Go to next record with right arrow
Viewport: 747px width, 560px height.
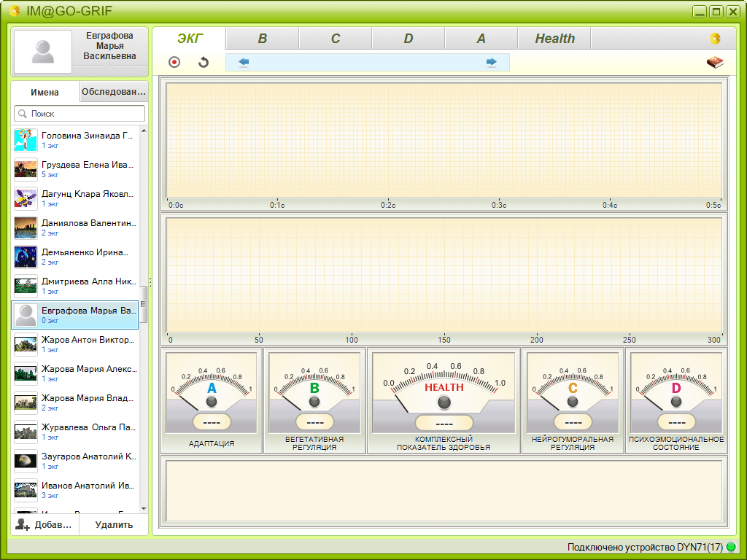pos(491,62)
